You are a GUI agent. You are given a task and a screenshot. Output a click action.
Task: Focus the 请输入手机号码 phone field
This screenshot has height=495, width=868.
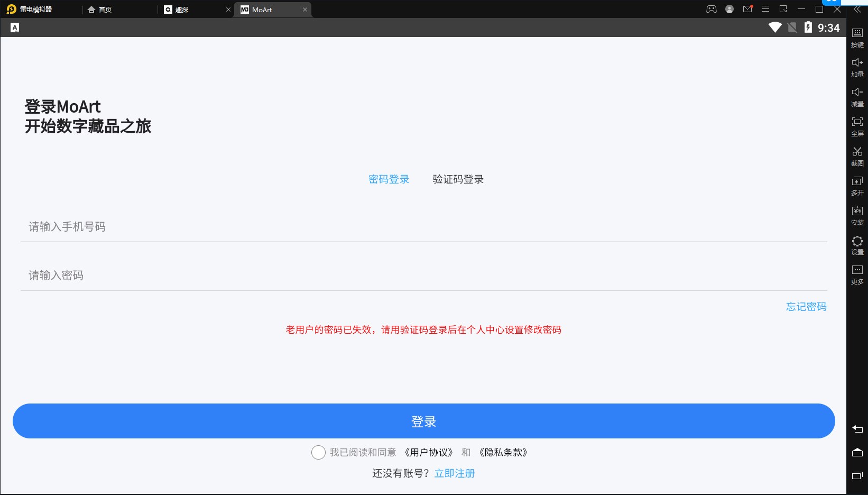(424, 227)
